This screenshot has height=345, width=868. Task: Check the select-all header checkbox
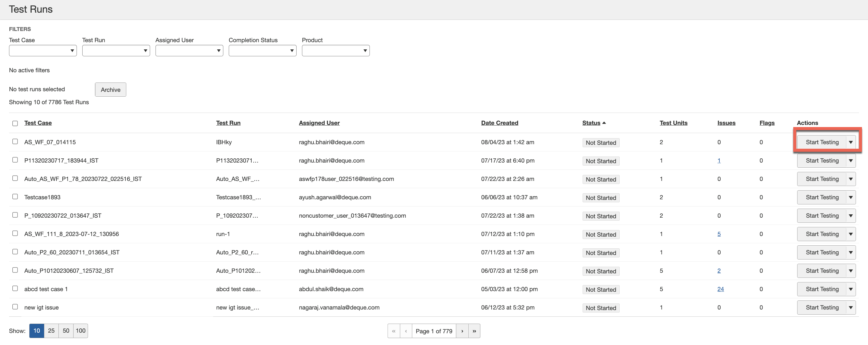(15, 123)
